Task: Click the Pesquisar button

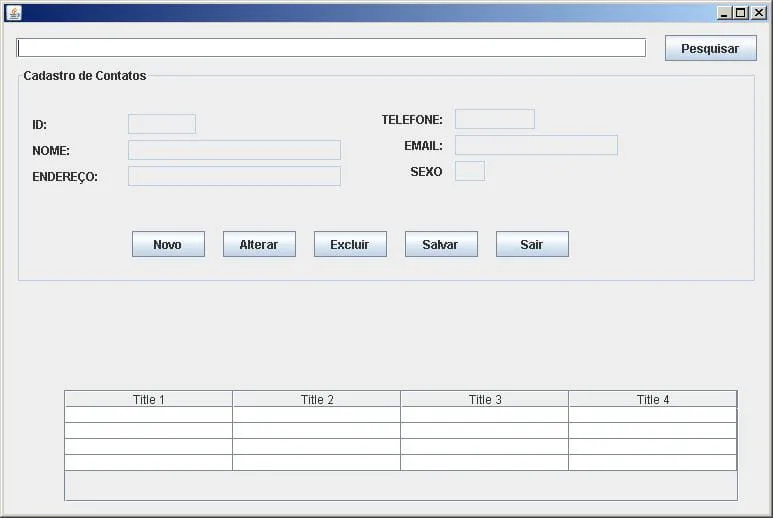Action: point(710,48)
